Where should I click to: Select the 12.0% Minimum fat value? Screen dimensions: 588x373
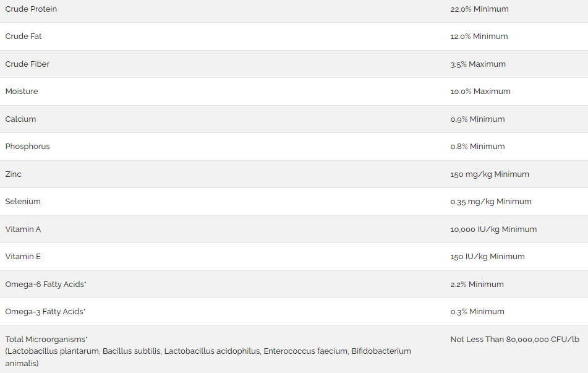pyautogui.click(x=479, y=36)
